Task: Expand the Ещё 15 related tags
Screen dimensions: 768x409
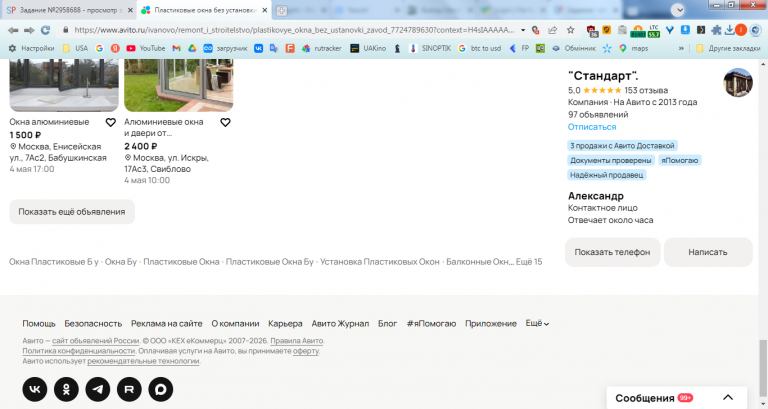Action: click(x=529, y=262)
